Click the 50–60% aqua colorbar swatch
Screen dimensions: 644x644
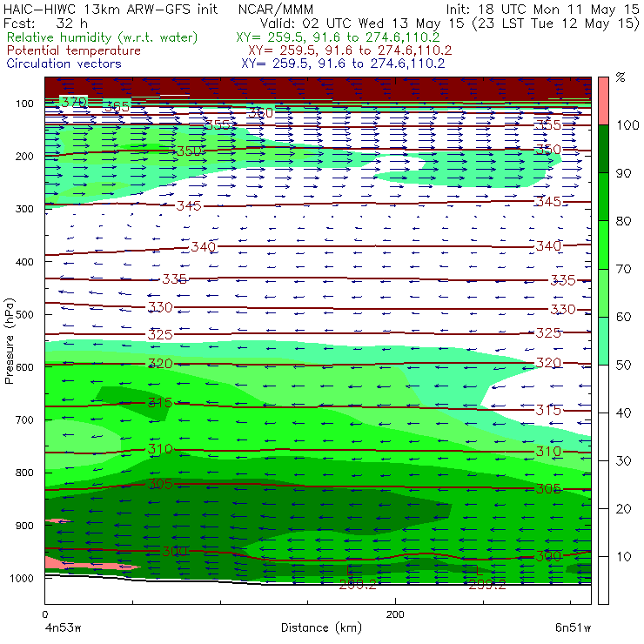tap(603, 341)
